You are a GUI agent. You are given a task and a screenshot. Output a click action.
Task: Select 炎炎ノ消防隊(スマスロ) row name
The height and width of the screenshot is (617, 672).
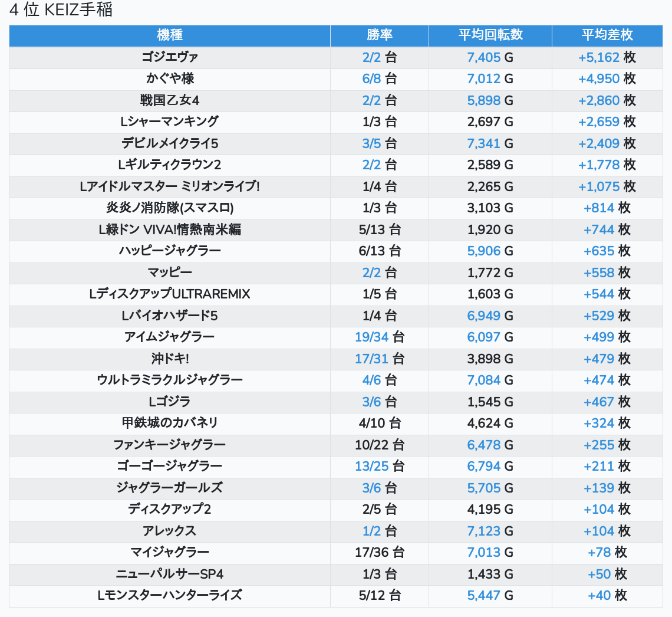[170, 208]
